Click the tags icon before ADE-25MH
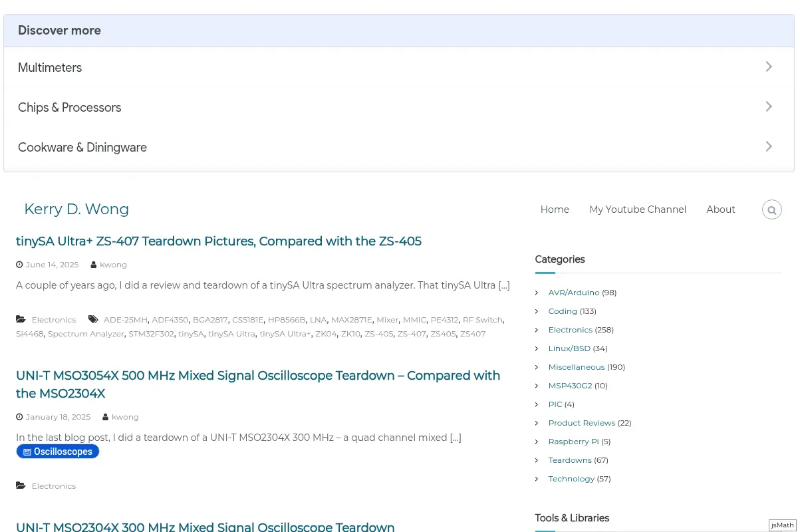Screen dimensions: 798x532 [x=94, y=319]
